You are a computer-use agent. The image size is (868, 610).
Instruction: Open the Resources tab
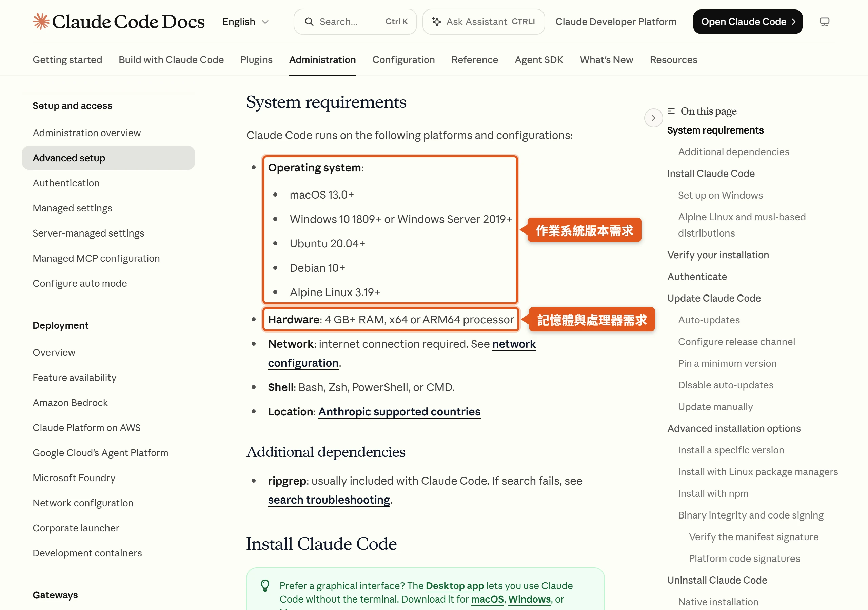(673, 60)
